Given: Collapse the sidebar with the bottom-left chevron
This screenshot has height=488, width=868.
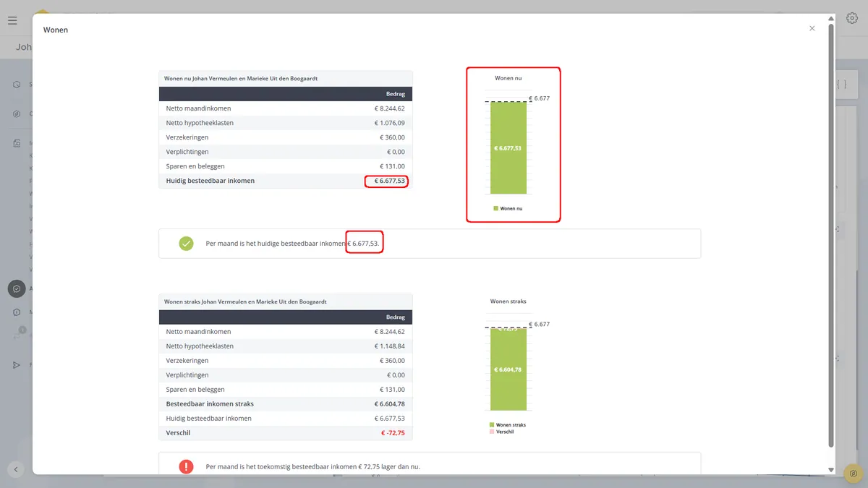Looking at the screenshot, I should click(16, 469).
